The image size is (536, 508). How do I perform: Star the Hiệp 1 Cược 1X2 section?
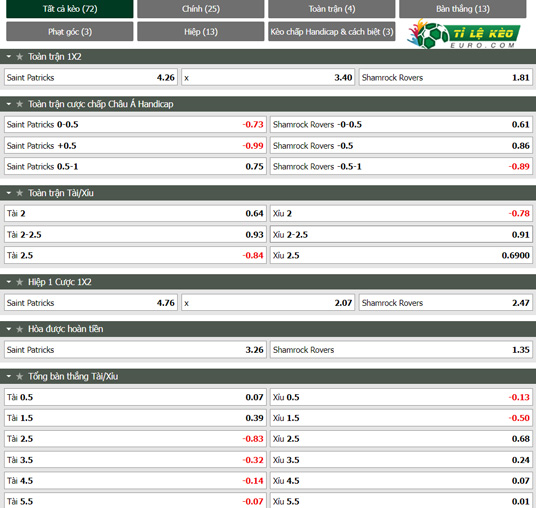(x=19, y=282)
